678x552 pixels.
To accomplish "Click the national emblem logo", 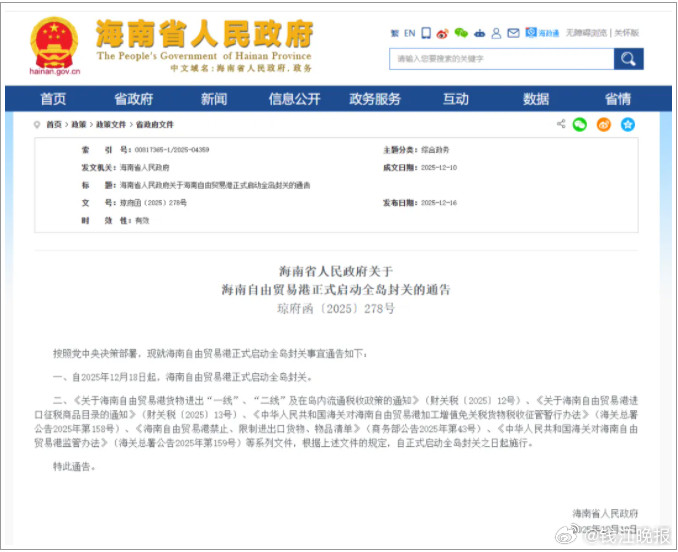I will 54,42.
